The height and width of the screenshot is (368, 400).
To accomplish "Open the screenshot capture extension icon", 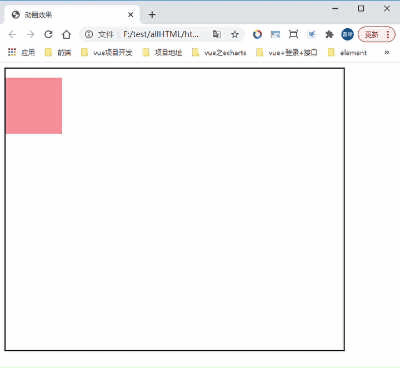I will pyautogui.click(x=293, y=34).
